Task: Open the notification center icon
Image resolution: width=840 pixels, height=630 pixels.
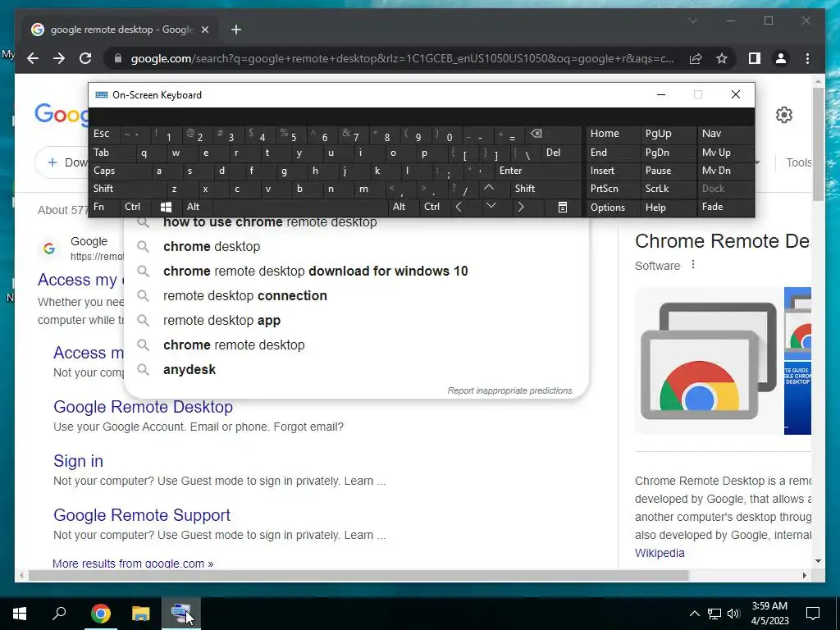Action: (813, 614)
